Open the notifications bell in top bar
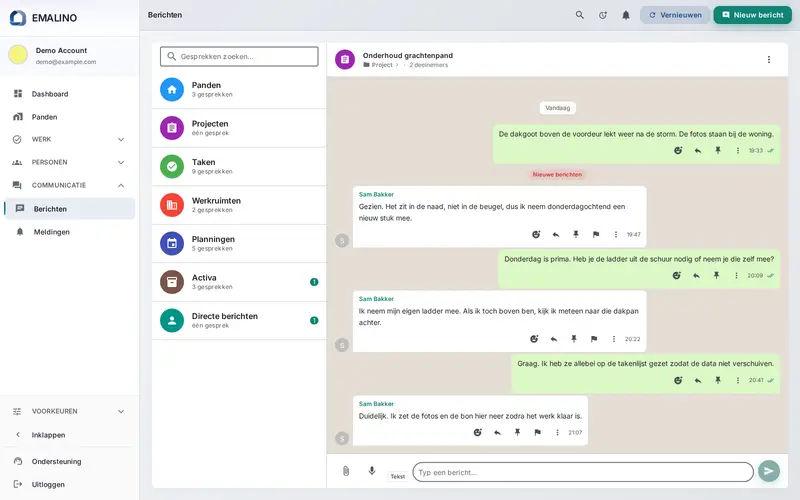800x500 pixels. [x=626, y=15]
